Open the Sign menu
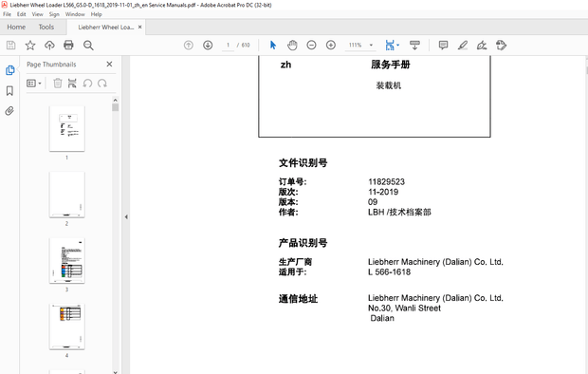This screenshot has width=588, height=374. coord(54,14)
